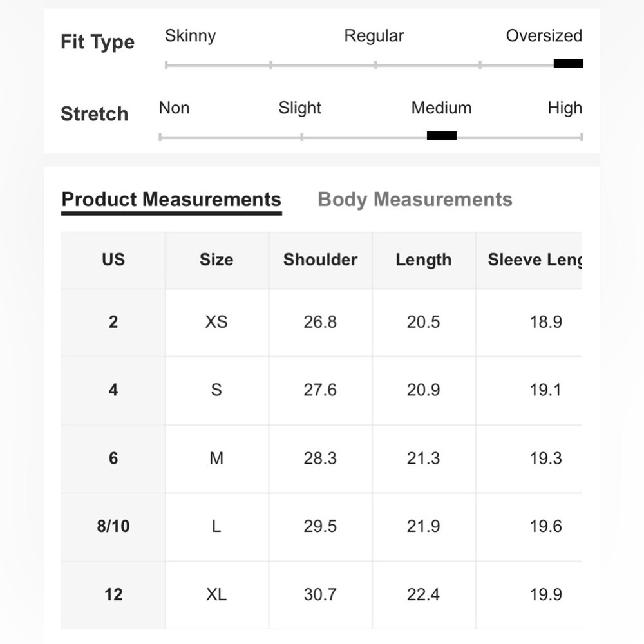The image size is (644, 644).
Task: Open the Body Measurements tab
Action: 415,200
